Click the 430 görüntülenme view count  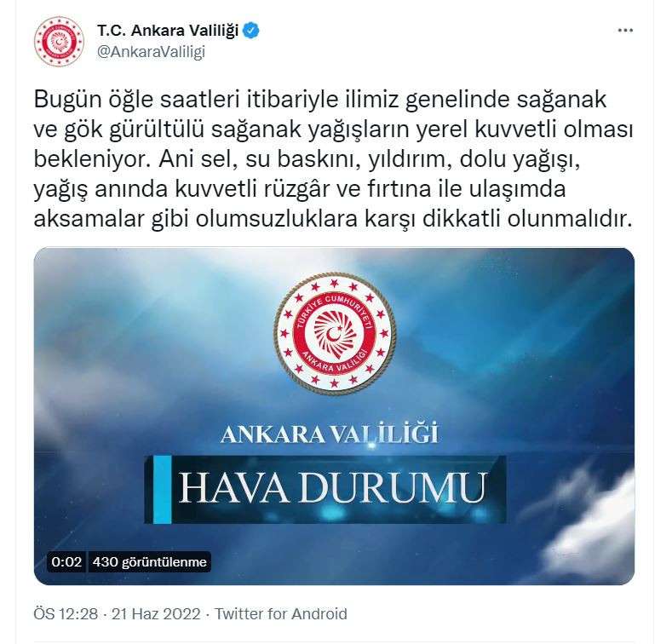pyautogui.click(x=150, y=561)
